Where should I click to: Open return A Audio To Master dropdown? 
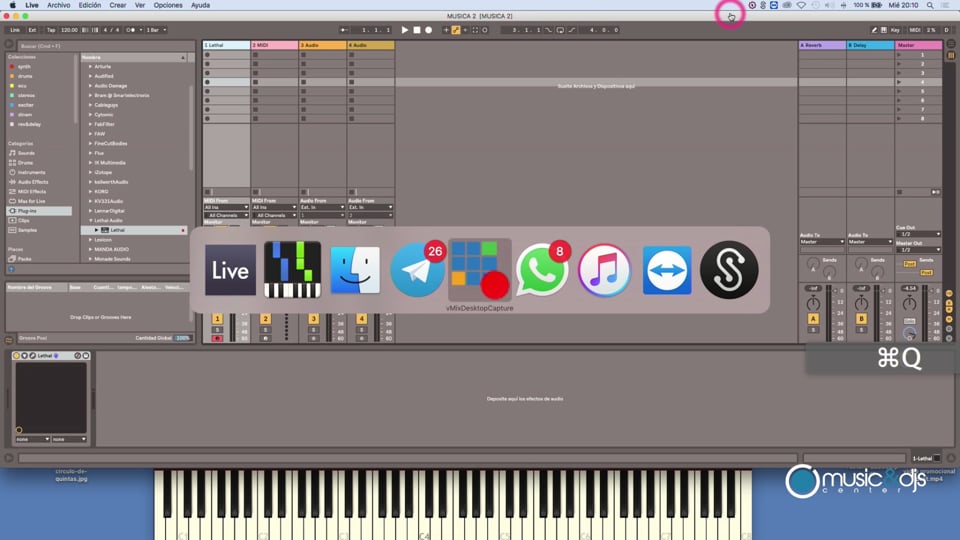coord(822,242)
